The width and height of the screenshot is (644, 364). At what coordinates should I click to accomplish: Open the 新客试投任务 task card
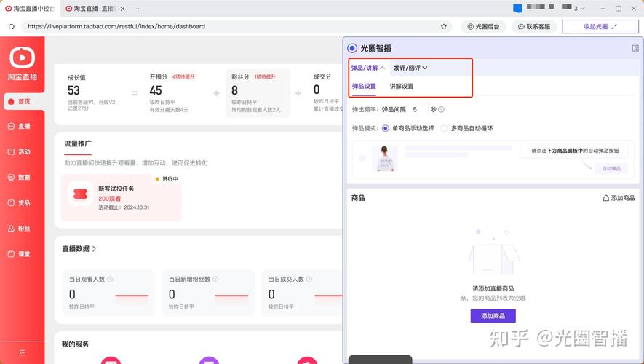(122, 197)
